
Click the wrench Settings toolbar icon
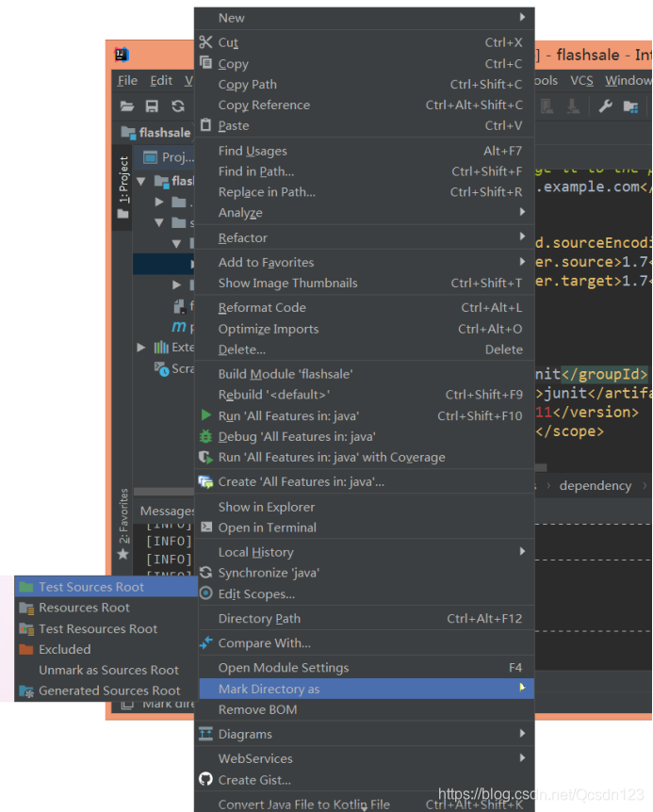(x=605, y=106)
